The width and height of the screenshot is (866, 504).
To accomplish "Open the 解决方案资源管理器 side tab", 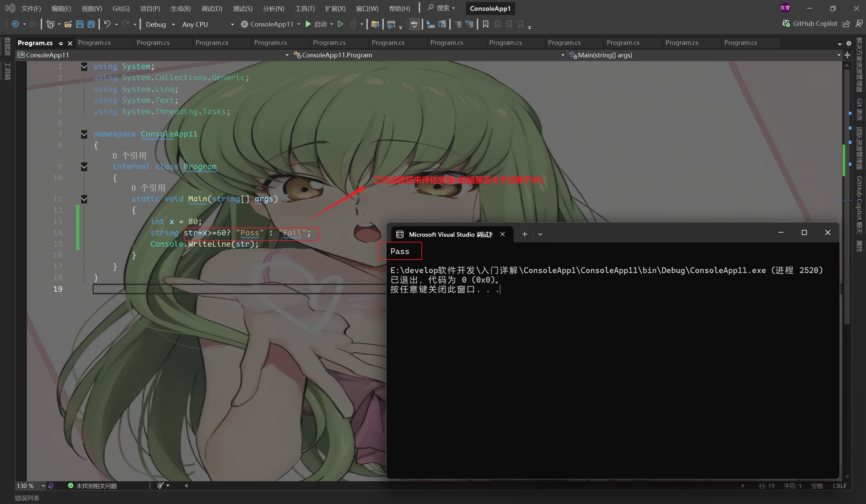I will click(859, 64).
